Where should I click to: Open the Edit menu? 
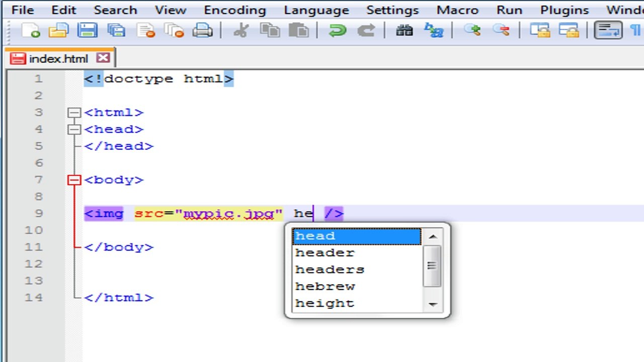pyautogui.click(x=63, y=10)
